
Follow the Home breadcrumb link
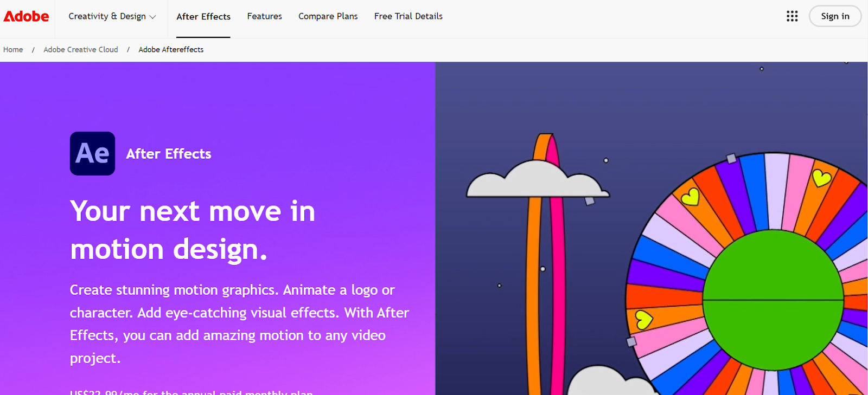point(13,49)
